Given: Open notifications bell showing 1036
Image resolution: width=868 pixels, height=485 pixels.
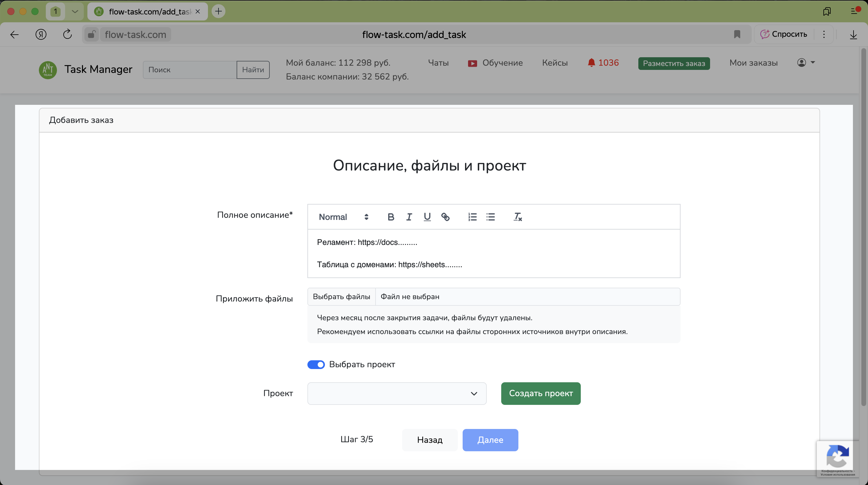Looking at the screenshot, I should (x=603, y=63).
